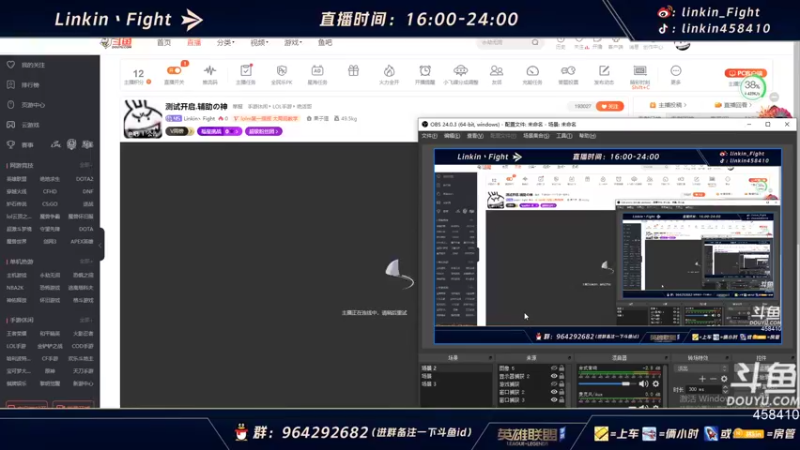Open transition properties gear in OBS
Image resolution: width=800 pixels, height=450 pixels.
[724, 379]
